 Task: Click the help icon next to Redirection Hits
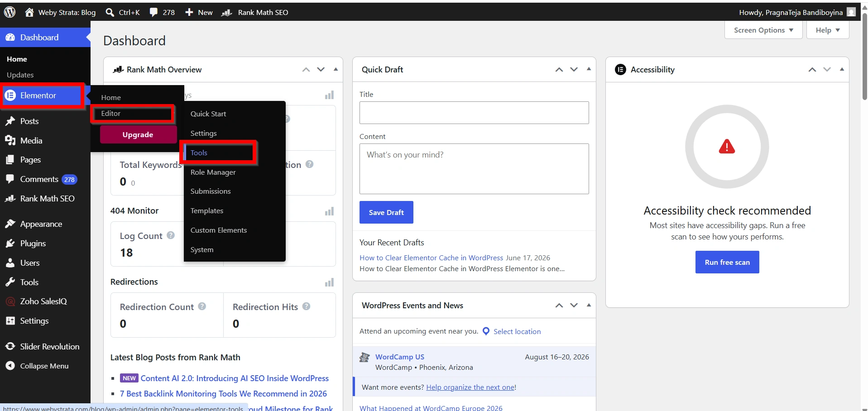306,306
